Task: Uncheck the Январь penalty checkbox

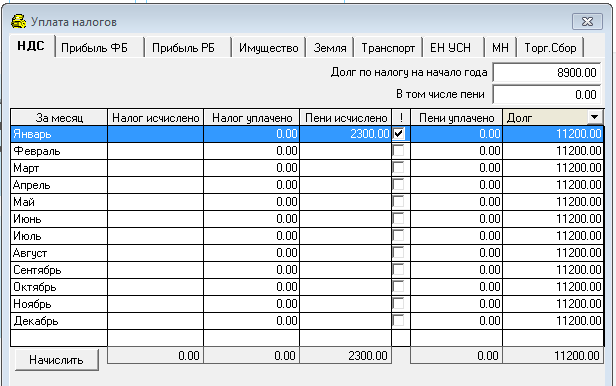Action: pos(398,134)
